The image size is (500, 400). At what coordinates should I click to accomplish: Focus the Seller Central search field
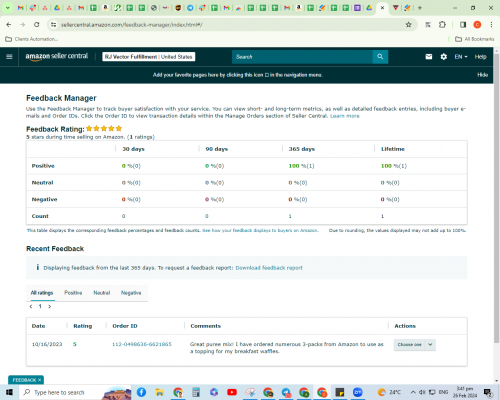click(x=302, y=57)
